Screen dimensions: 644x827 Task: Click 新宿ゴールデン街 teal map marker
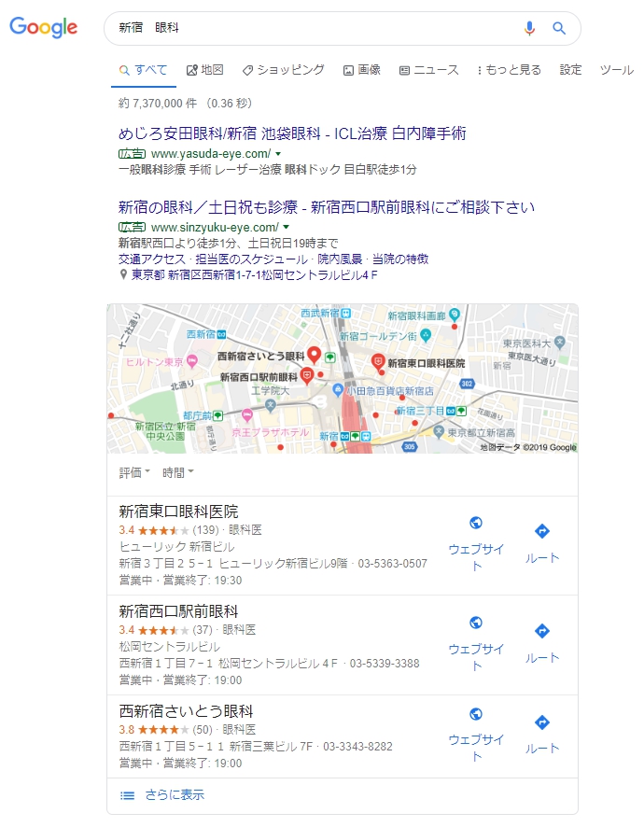tap(427, 334)
